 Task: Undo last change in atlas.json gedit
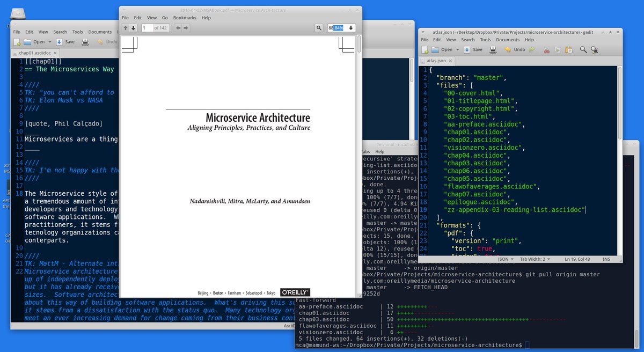coord(514,49)
